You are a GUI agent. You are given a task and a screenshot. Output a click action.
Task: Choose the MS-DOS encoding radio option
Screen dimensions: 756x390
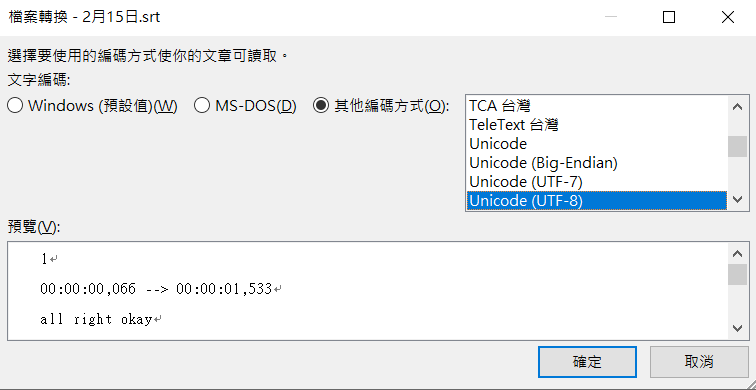(245, 106)
